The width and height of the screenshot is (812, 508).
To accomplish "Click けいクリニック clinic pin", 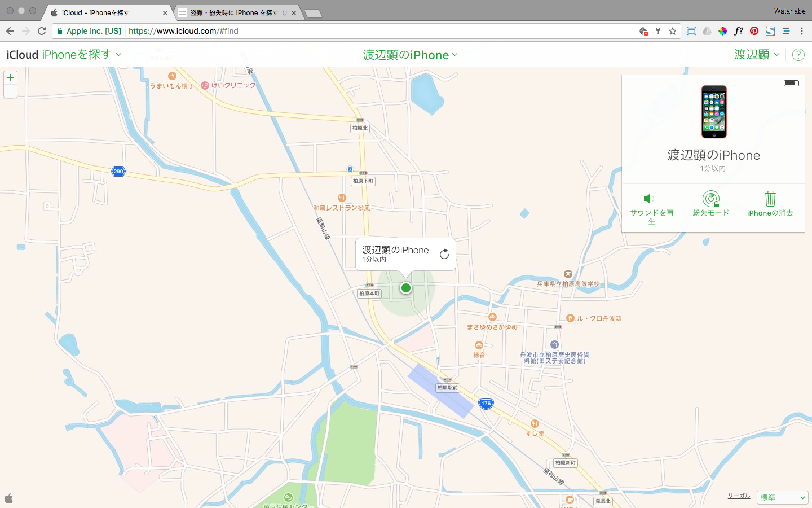I will 205,85.
